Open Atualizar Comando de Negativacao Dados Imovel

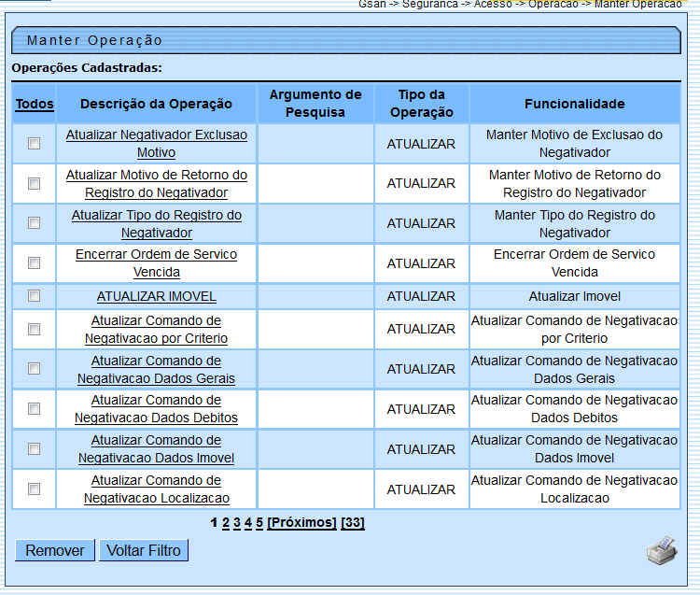(x=157, y=449)
